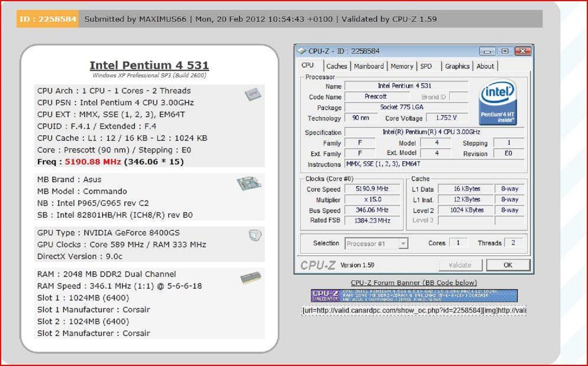Click the Intel Pentium 4 531 heading
The image size is (588, 366).
click(149, 65)
